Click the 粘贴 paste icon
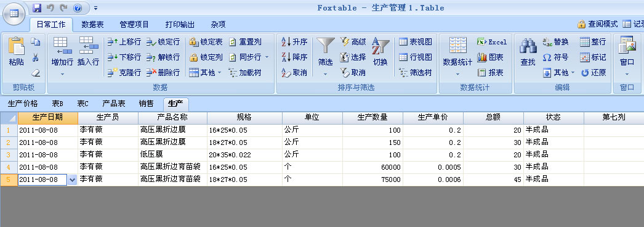Image resolution: width=644 pixels, height=227 pixels. [x=17, y=46]
